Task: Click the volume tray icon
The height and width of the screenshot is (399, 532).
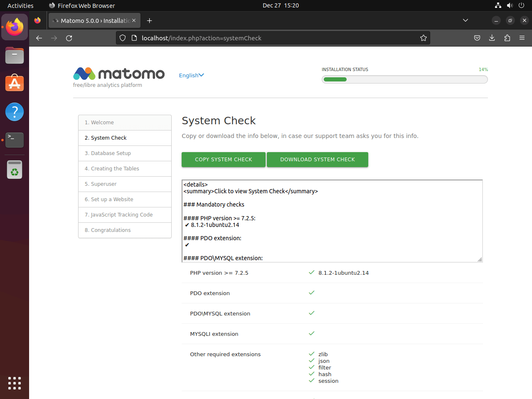Action: (x=510, y=5)
